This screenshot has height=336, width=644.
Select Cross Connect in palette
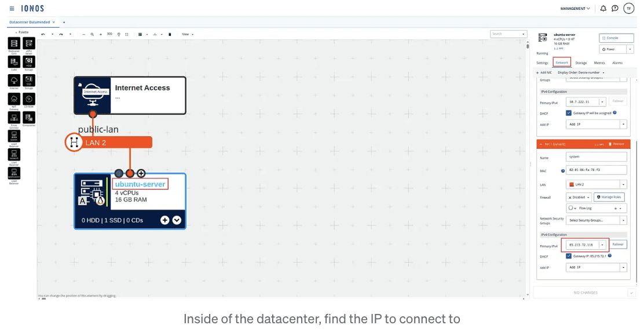(x=14, y=118)
